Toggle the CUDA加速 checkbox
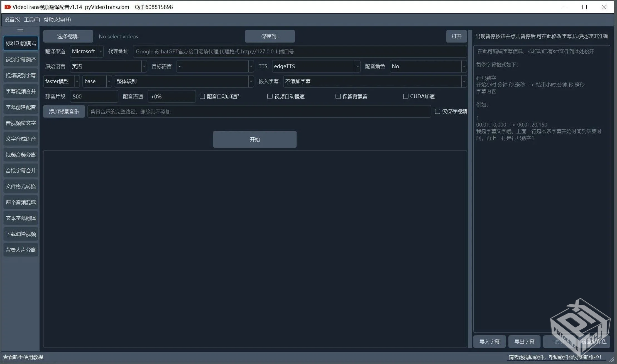This screenshot has width=617, height=364. pos(406,96)
